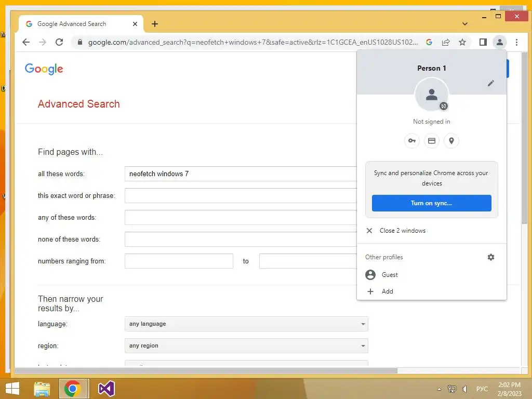
Task: Go back to the previous page
Action: pyautogui.click(x=26, y=42)
